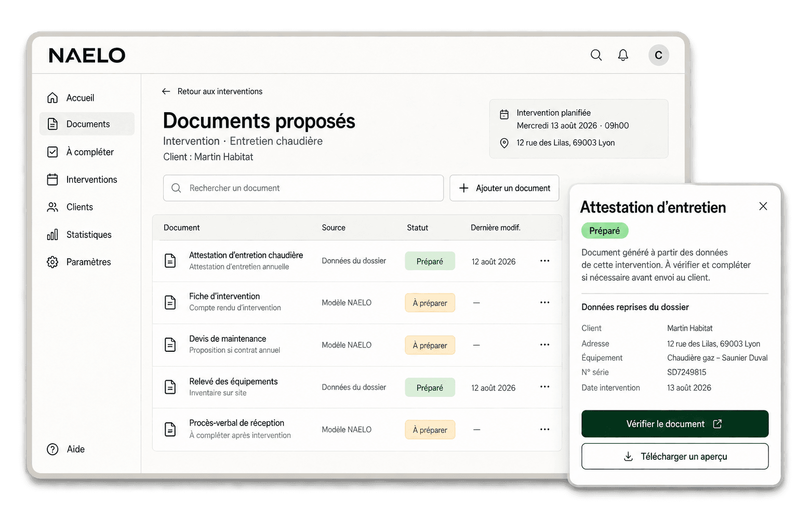The height and width of the screenshot is (532, 798).
Task: Open notifications bell
Action: [x=623, y=55]
